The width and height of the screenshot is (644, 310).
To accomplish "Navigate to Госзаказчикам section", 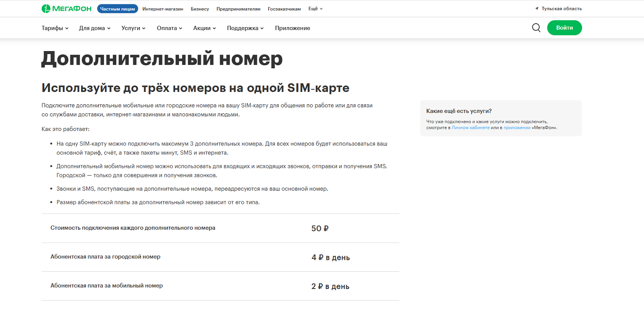I will [x=284, y=9].
